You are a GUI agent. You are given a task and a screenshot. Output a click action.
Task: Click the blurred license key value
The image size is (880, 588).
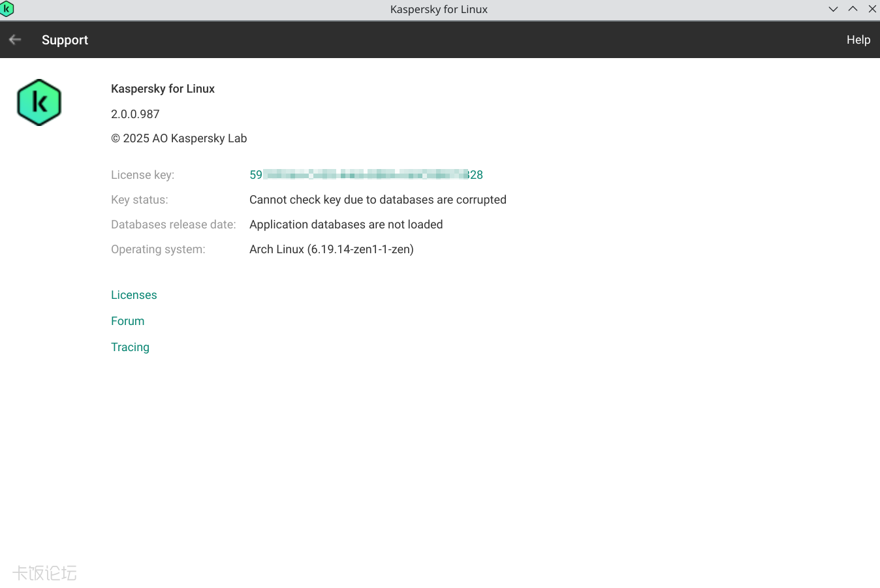366,175
